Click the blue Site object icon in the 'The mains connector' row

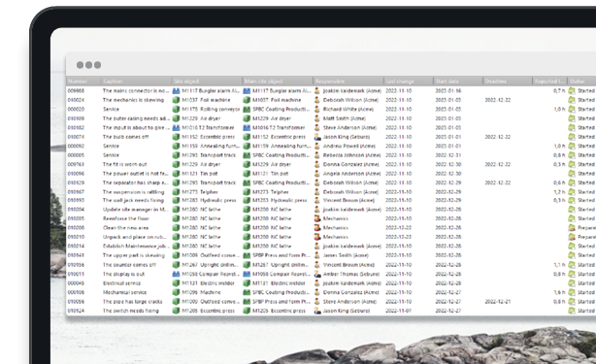[176, 91]
